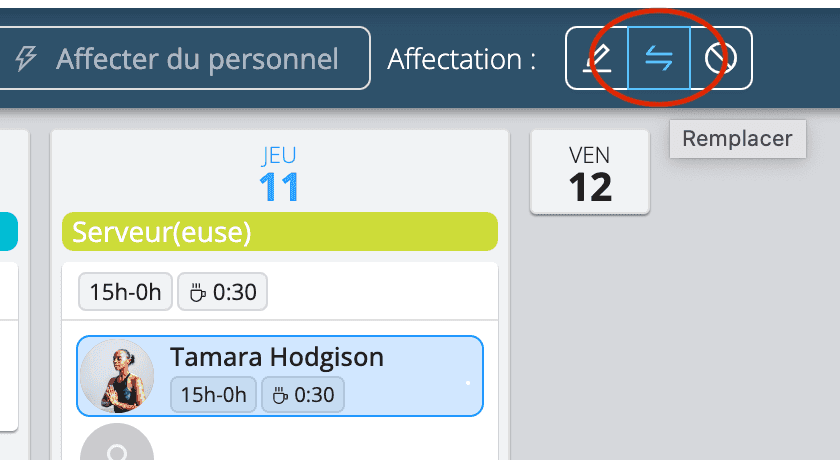The image size is (840, 460).
Task: Click the edit assignment pencil icon
Action: pos(597,58)
